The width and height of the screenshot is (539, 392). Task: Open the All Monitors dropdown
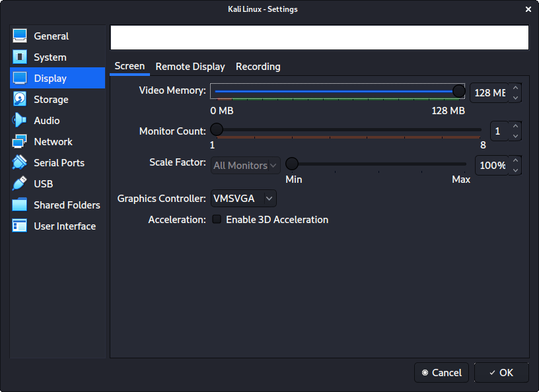coord(246,166)
